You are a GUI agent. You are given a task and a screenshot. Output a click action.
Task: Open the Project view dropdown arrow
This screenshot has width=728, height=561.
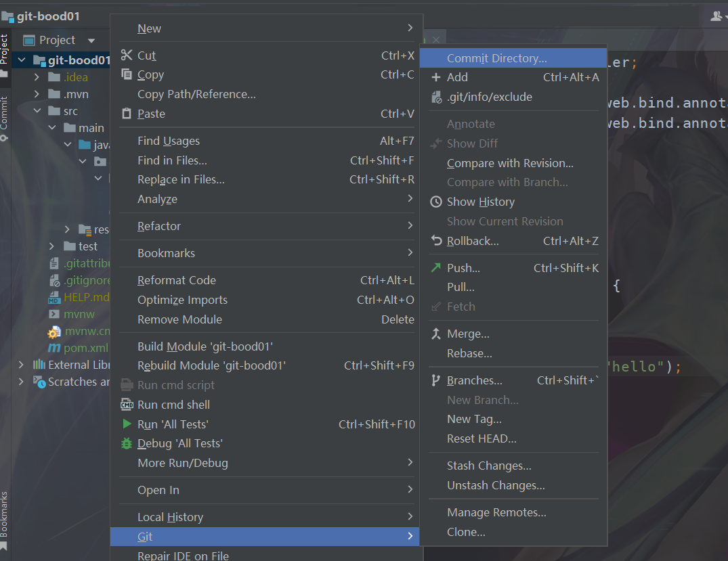tap(91, 41)
